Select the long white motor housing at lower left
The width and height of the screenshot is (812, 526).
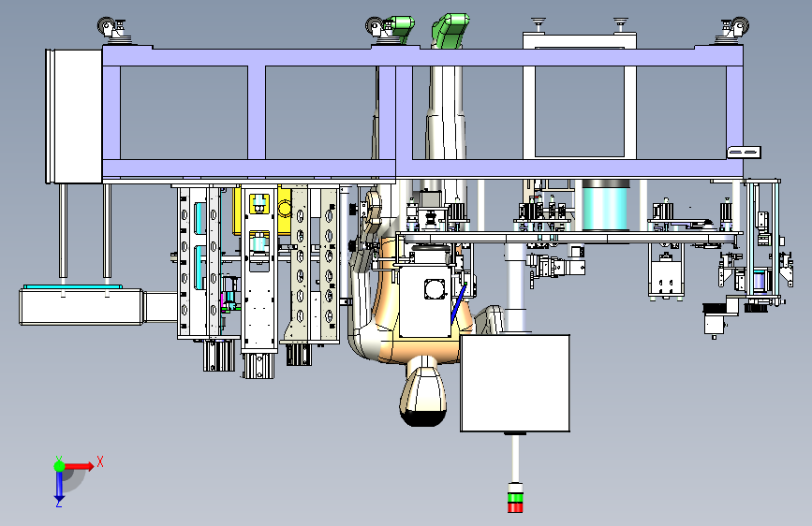point(81,307)
